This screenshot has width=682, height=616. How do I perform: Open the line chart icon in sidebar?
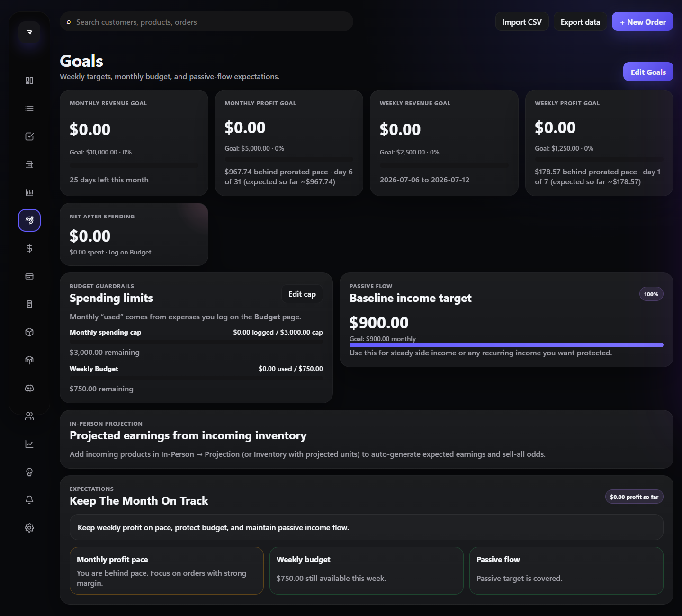pos(29,444)
